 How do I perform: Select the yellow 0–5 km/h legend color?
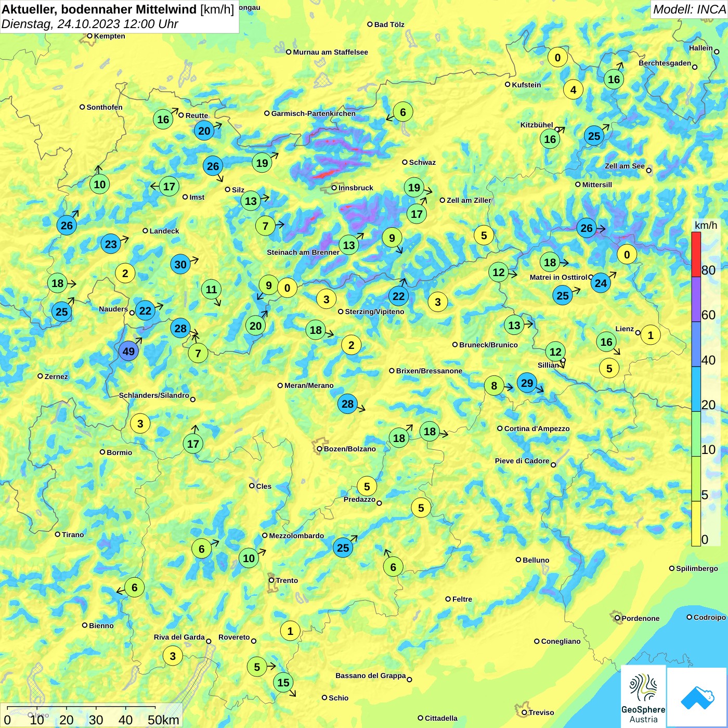coord(696,524)
